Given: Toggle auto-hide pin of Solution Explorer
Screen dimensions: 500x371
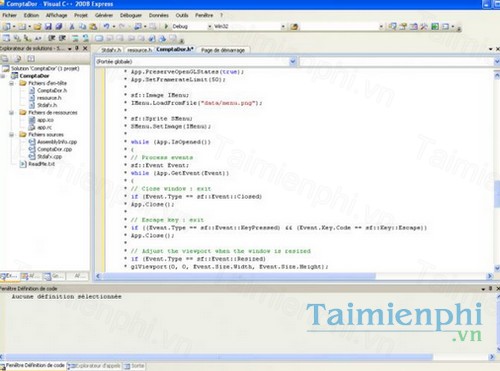Looking at the screenshot, I should (77, 48).
